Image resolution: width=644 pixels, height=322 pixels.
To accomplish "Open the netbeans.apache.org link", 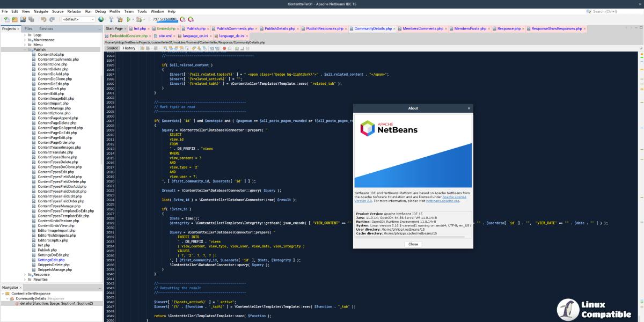I will tap(443, 201).
